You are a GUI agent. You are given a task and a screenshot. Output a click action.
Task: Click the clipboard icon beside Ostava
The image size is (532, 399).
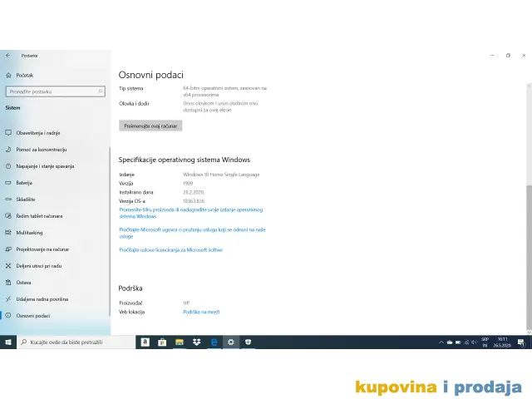pos(8,283)
